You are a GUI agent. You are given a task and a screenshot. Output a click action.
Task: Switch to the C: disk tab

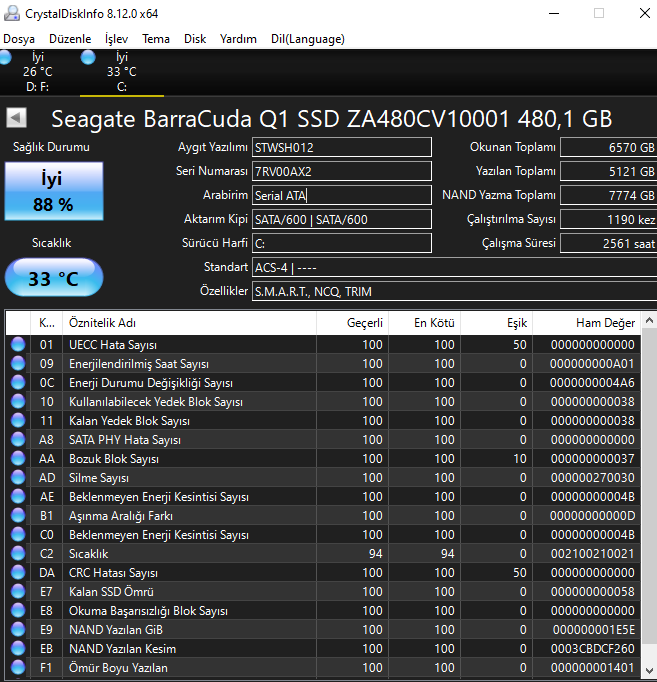click(x=122, y=72)
